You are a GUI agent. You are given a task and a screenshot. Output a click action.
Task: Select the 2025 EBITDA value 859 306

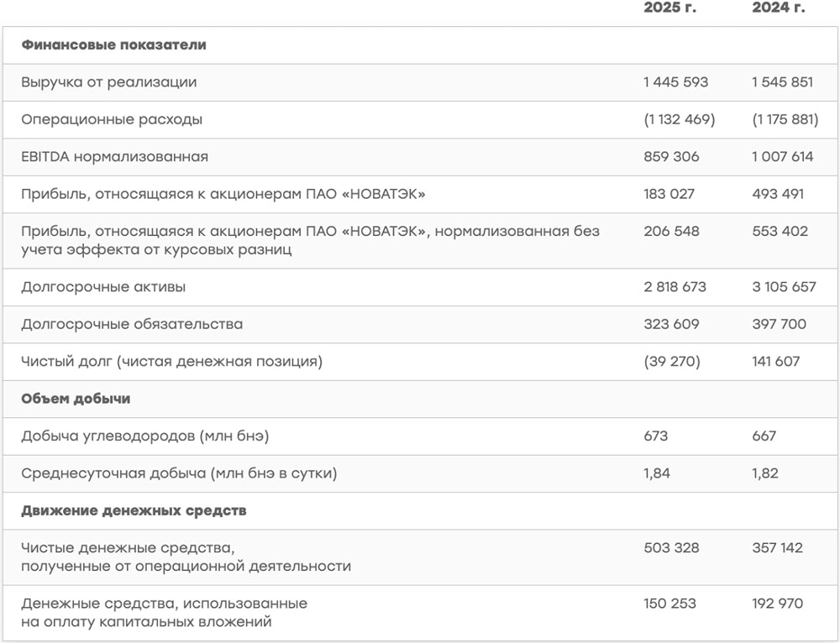671,157
